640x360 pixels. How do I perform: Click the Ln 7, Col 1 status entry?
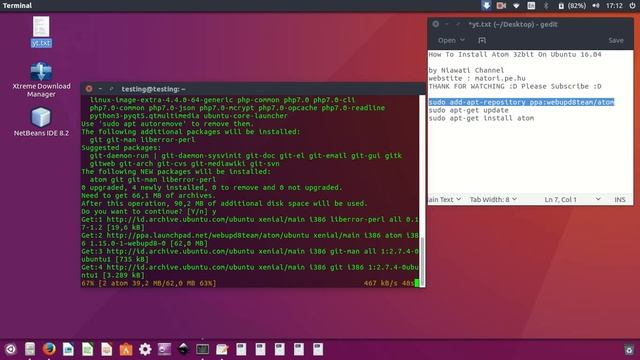coord(560,199)
